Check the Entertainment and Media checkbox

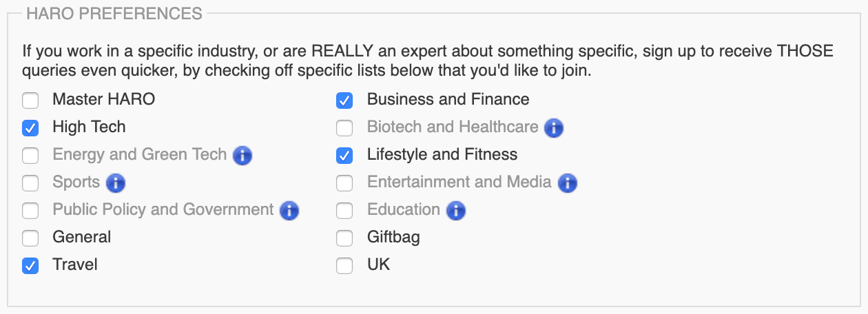[x=344, y=183]
